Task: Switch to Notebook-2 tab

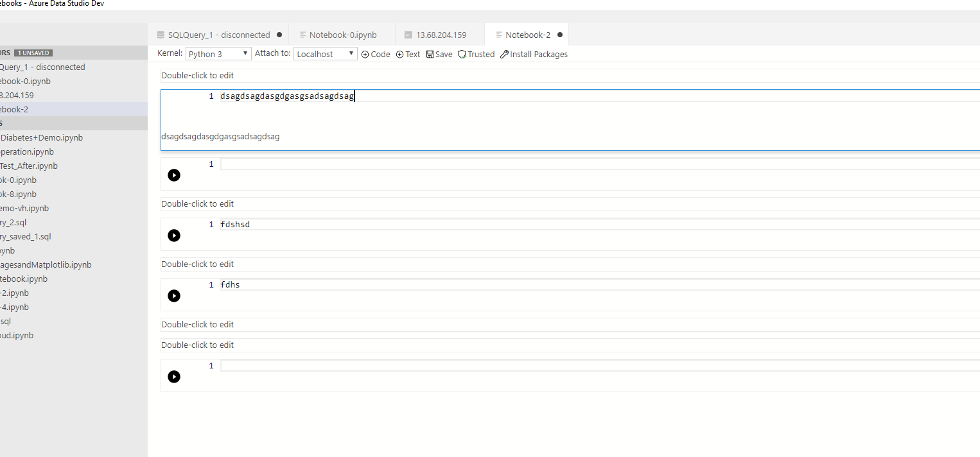Action: [x=527, y=35]
